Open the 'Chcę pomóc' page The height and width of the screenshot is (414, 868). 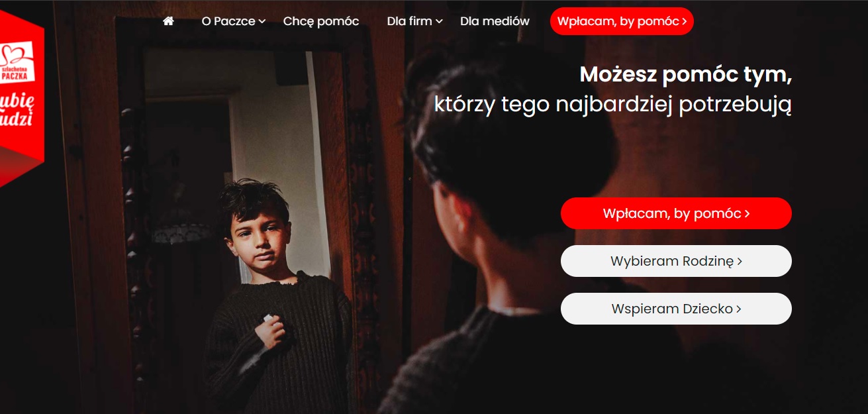(321, 21)
